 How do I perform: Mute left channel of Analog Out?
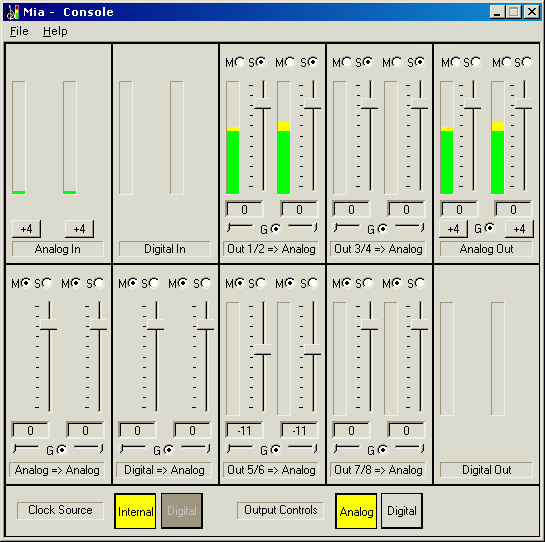(456, 62)
